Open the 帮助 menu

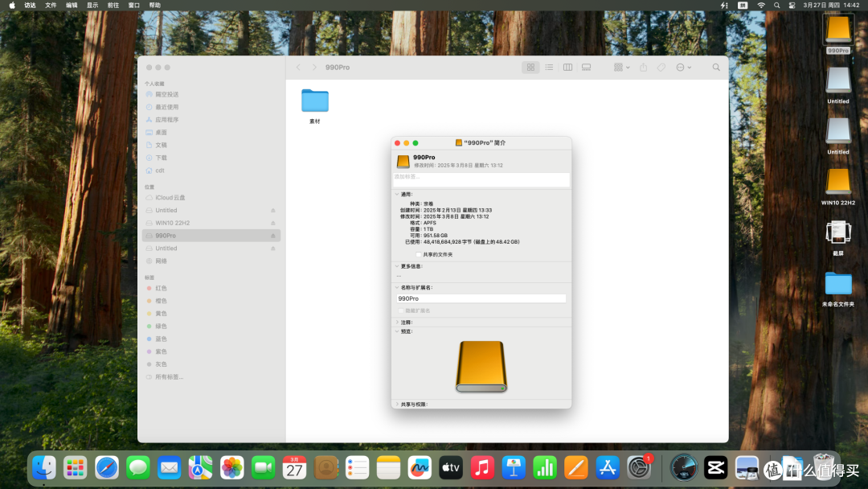[x=155, y=5]
